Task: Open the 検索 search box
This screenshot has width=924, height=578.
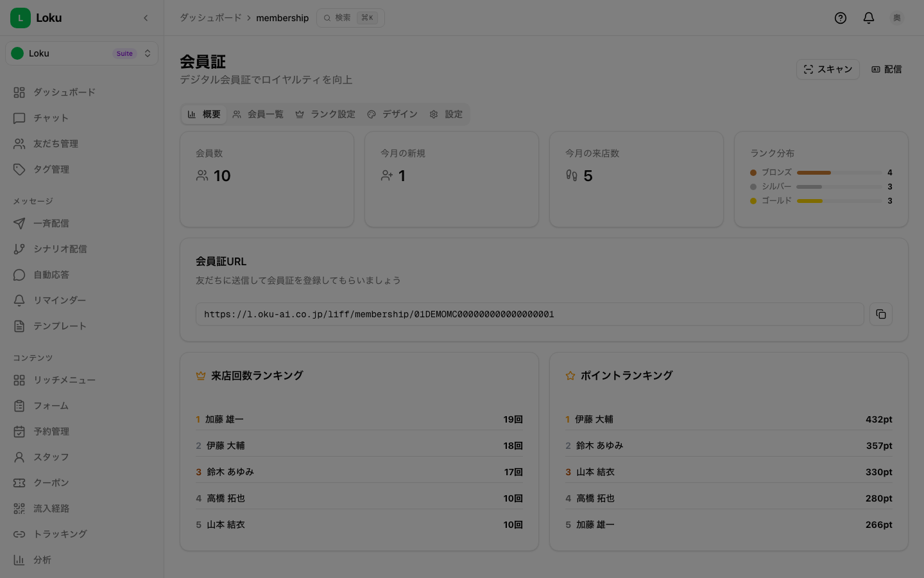Action: 350,18
